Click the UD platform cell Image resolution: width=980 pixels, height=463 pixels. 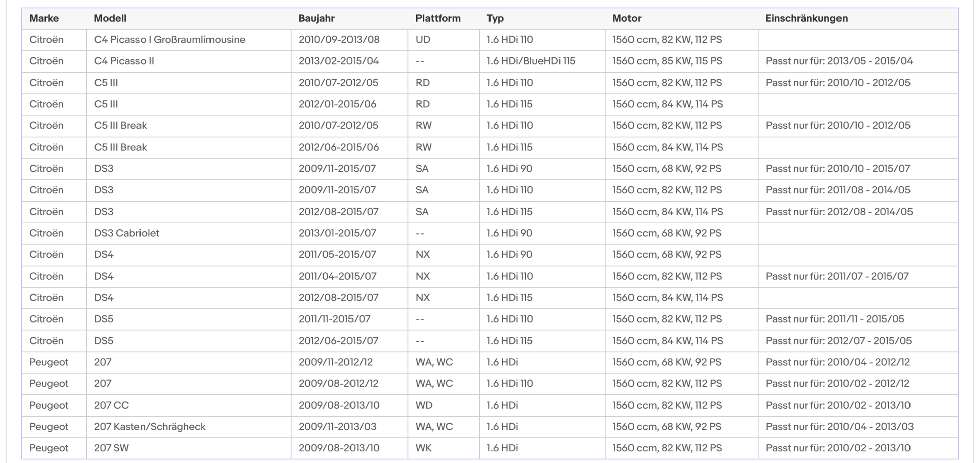[x=423, y=40]
